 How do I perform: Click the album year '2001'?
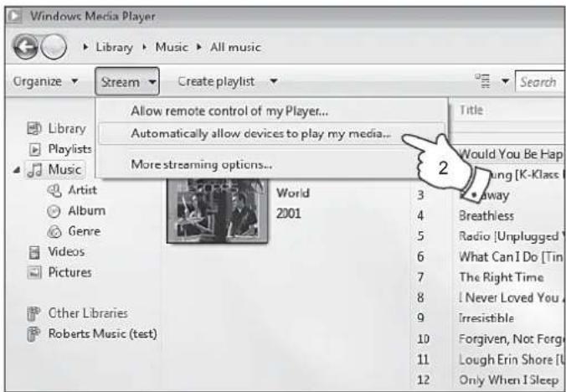(x=288, y=214)
